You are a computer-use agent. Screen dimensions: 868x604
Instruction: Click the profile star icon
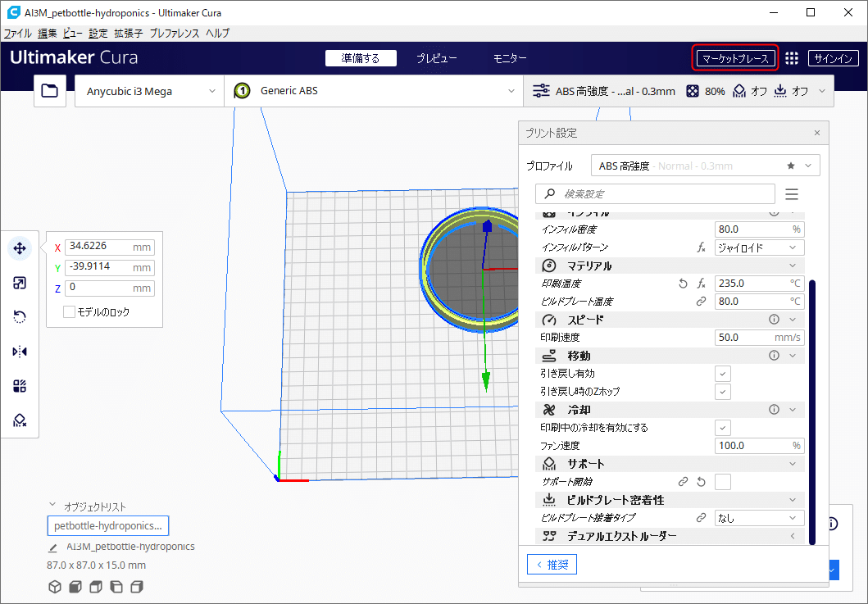(791, 166)
